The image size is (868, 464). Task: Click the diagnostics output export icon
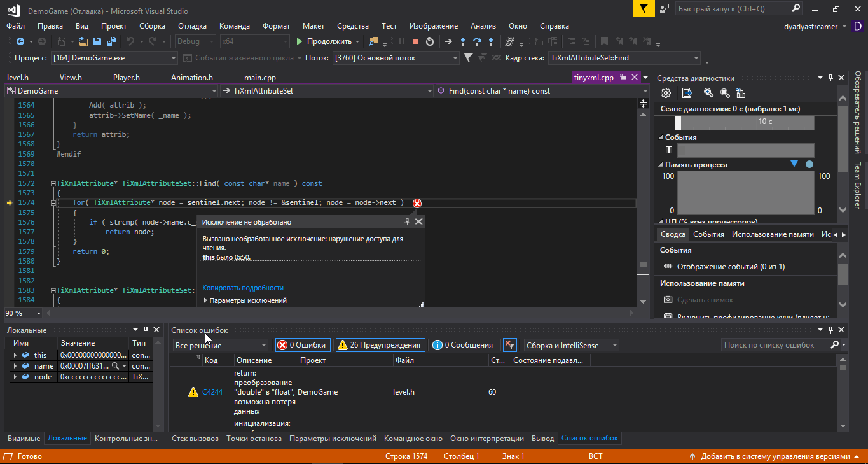pos(687,93)
